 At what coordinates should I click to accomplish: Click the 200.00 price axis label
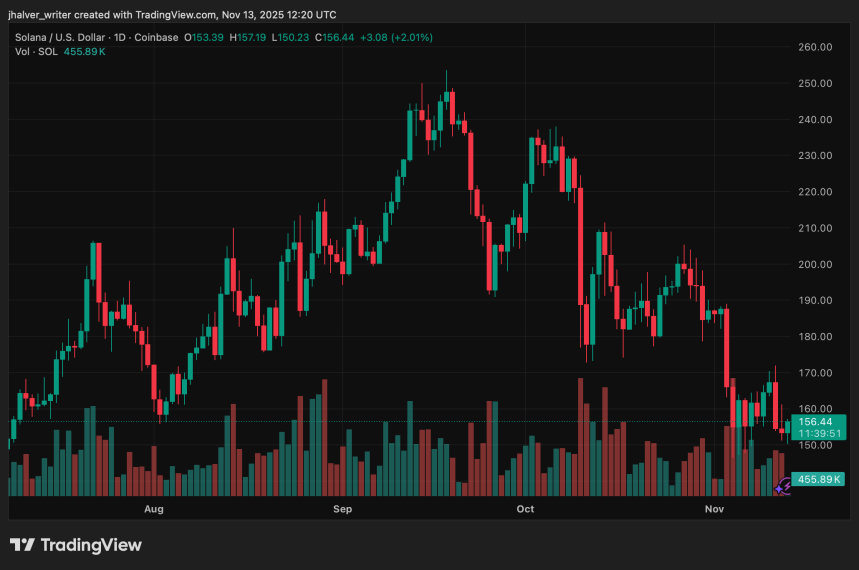click(x=816, y=264)
